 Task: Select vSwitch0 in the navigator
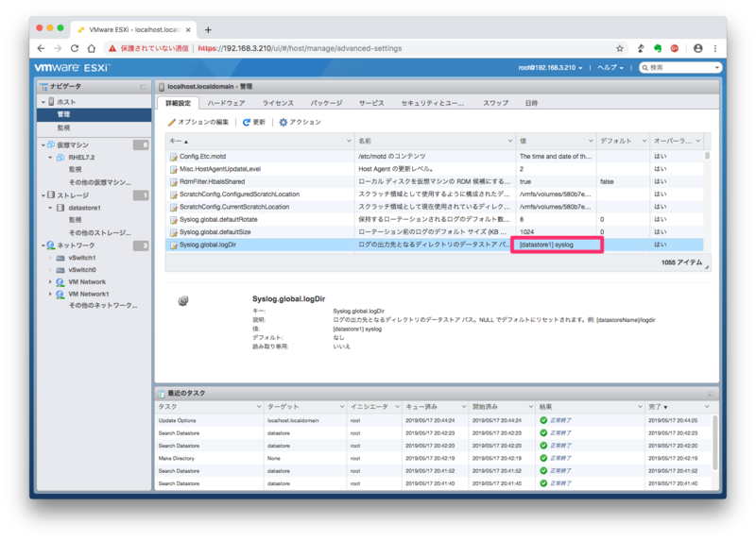point(82,270)
